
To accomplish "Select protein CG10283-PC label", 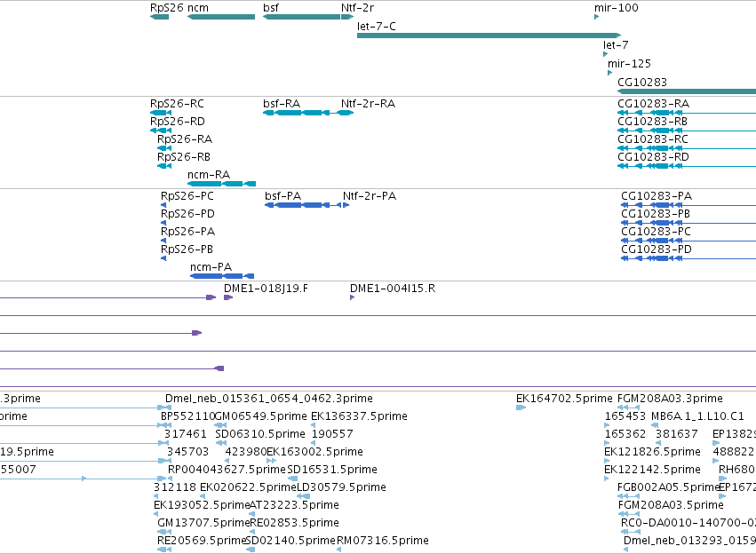I will (x=657, y=232).
